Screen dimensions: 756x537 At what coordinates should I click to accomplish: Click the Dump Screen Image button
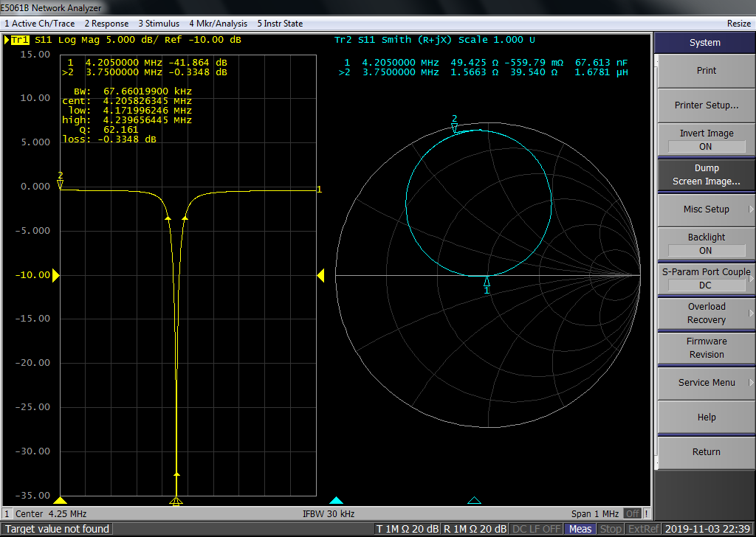tap(705, 175)
